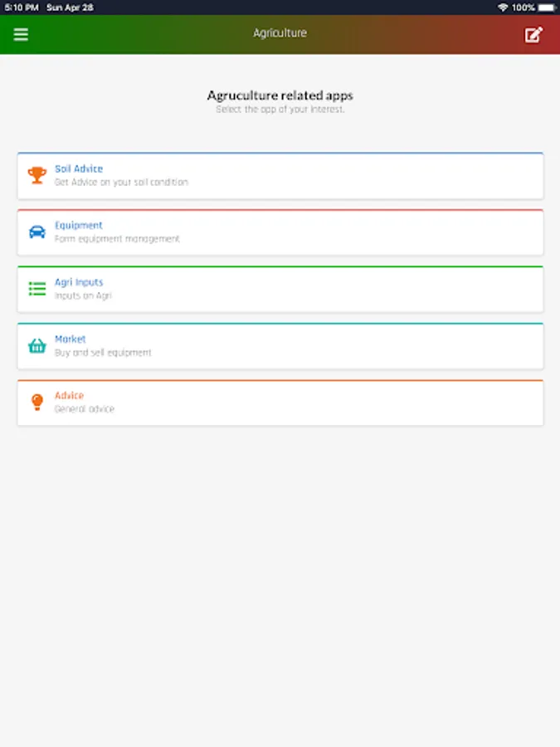Tap the time in status bar
Screen dimensions: 560x747
pos(20,7)
